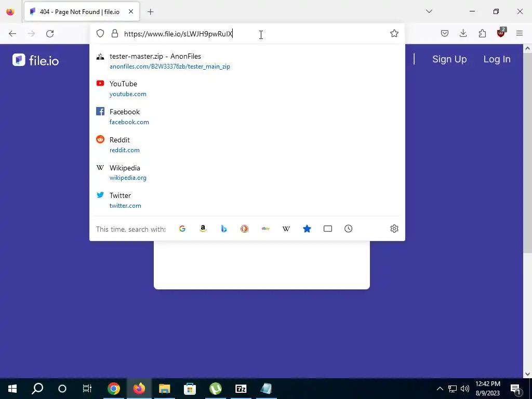Screen dimensions: 532x399
Task: Open Firefox application menu
Action: click(x=520, y=33)
